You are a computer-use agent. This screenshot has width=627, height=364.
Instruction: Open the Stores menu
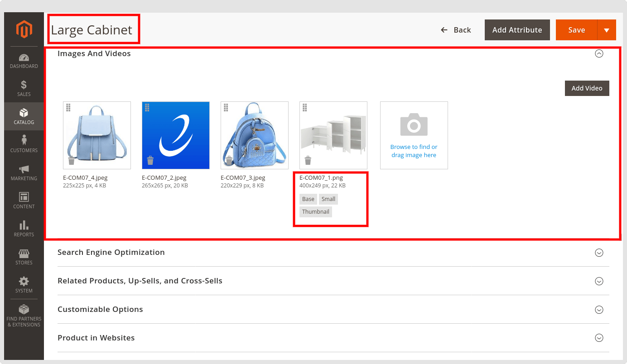pyautogui.click(x=24, y=257)
